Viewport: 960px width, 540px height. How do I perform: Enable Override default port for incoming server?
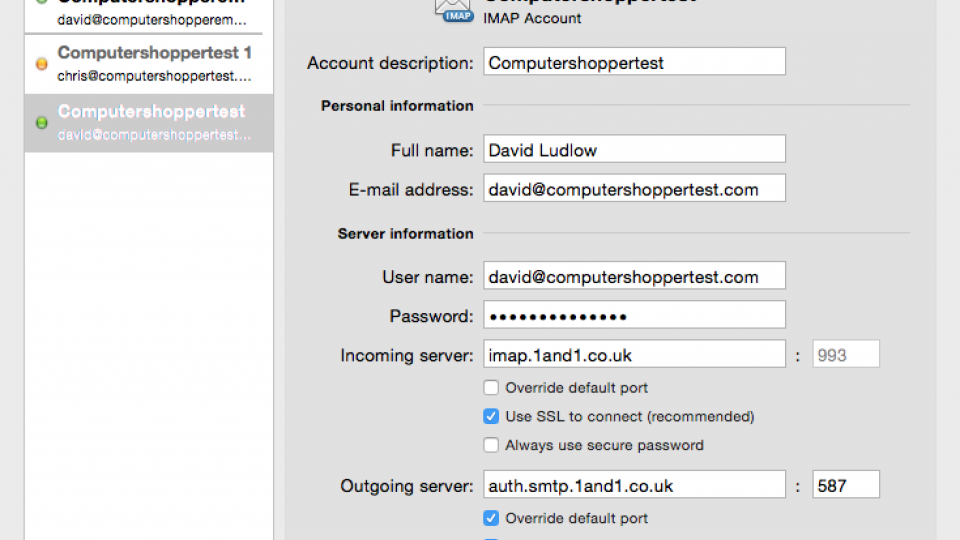(x=491, y=388)
